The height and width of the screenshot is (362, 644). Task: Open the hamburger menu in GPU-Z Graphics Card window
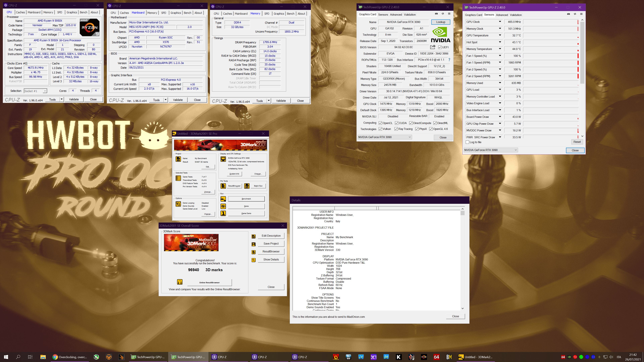click(x=449, y=14)
